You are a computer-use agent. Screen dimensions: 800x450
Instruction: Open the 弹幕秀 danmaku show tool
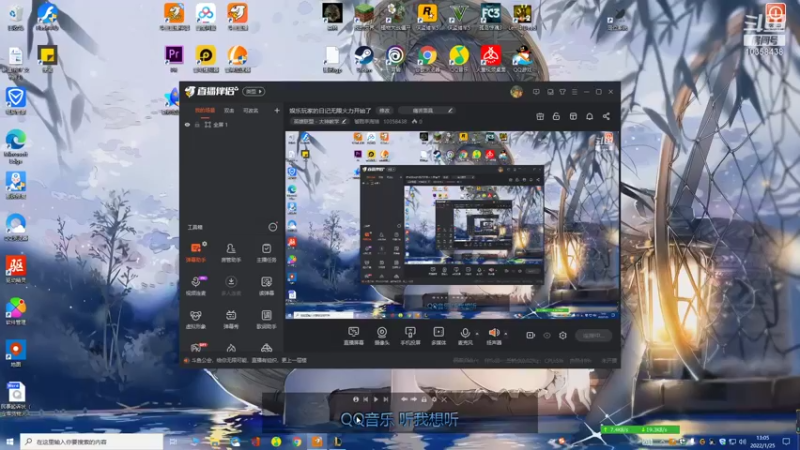coord(231,319)
